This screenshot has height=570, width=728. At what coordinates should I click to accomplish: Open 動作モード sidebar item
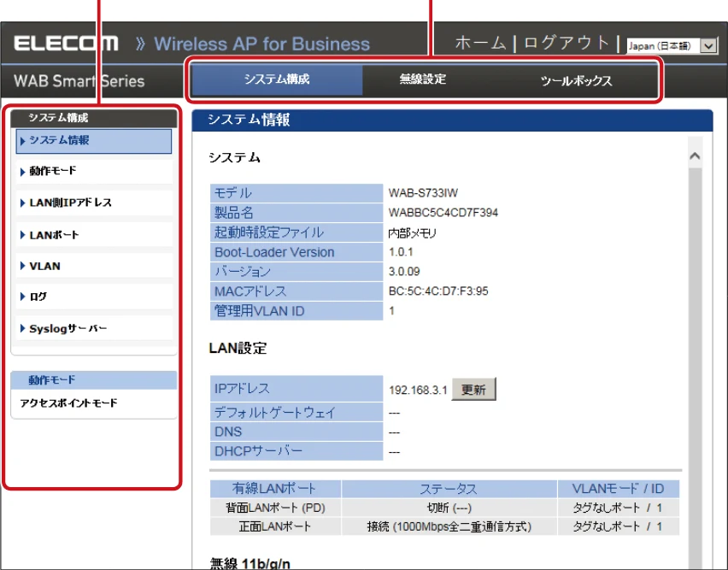[x=94, y=171]
